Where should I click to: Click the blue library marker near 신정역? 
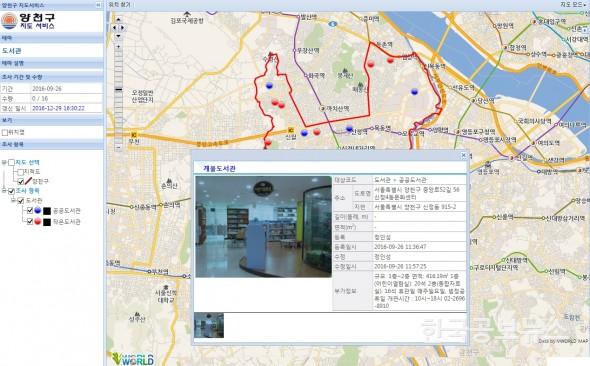tap(350, 129)
